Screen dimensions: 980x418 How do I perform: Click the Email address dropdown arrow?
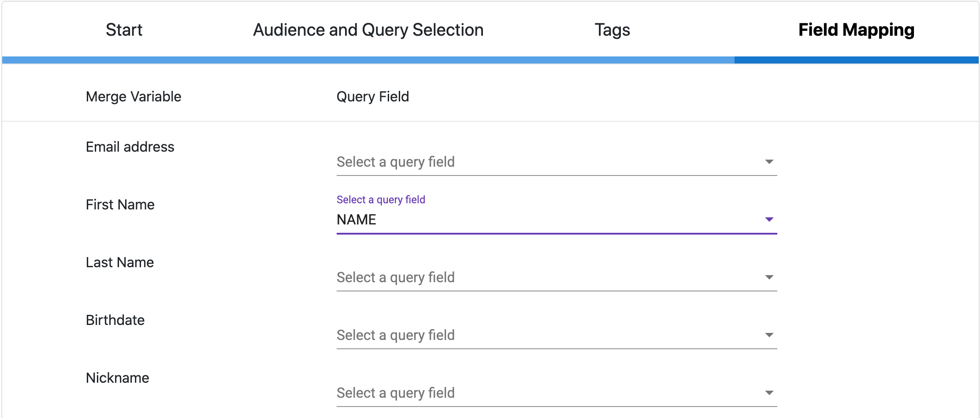pos(769,162)
